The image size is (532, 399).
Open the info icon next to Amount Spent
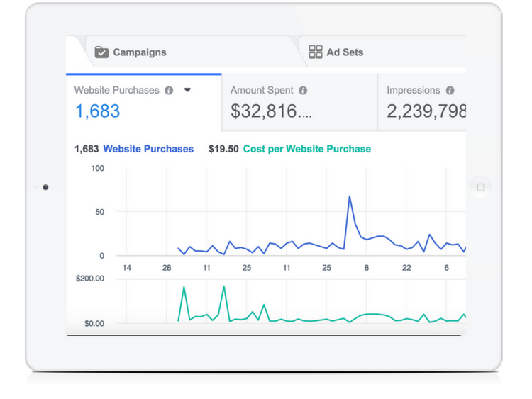click(x=303, y=91)
